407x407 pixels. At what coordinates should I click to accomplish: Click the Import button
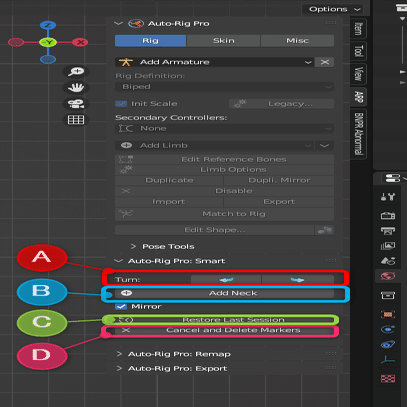(x=169, y=202)
